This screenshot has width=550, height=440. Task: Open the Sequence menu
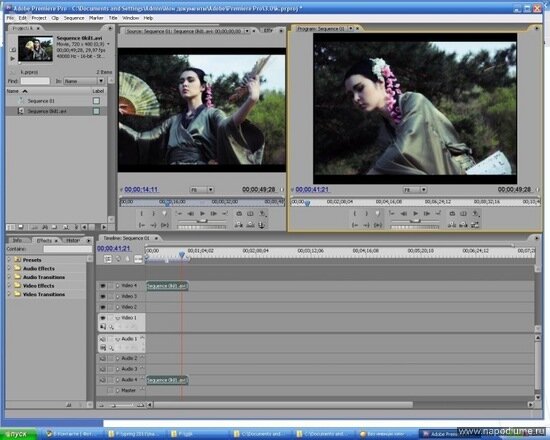pos(74,18)
